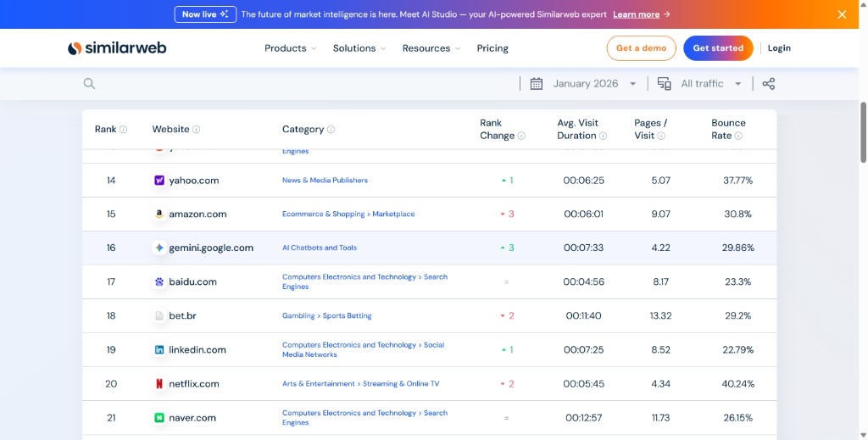Open netflix.com website link
868x440 pixels.
tap(194, 383)
